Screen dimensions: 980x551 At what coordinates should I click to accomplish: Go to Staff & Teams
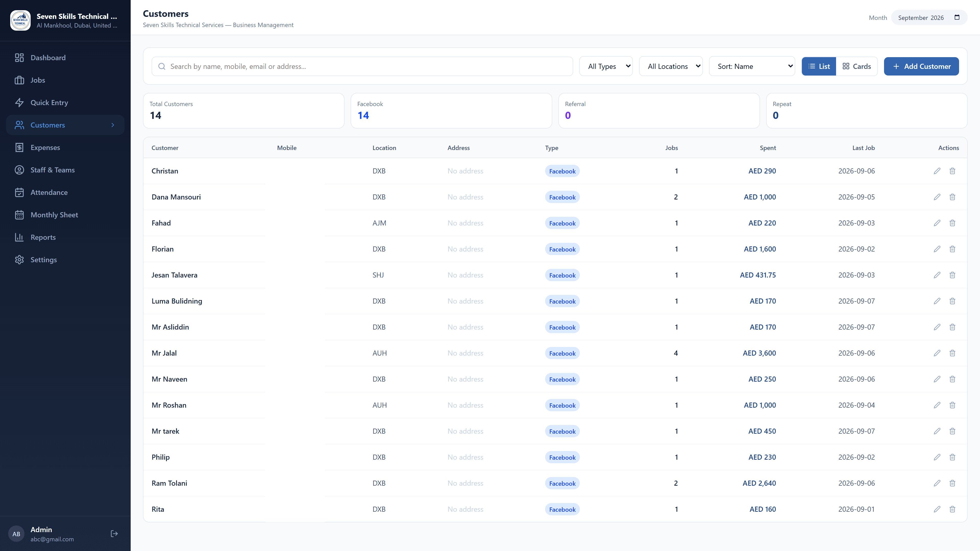65,170
